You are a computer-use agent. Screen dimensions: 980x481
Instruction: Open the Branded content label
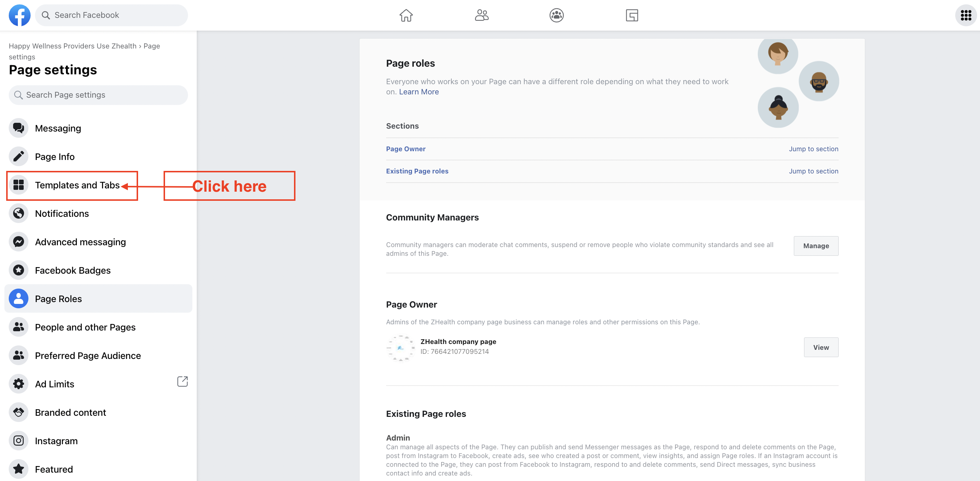click(70, 412)
